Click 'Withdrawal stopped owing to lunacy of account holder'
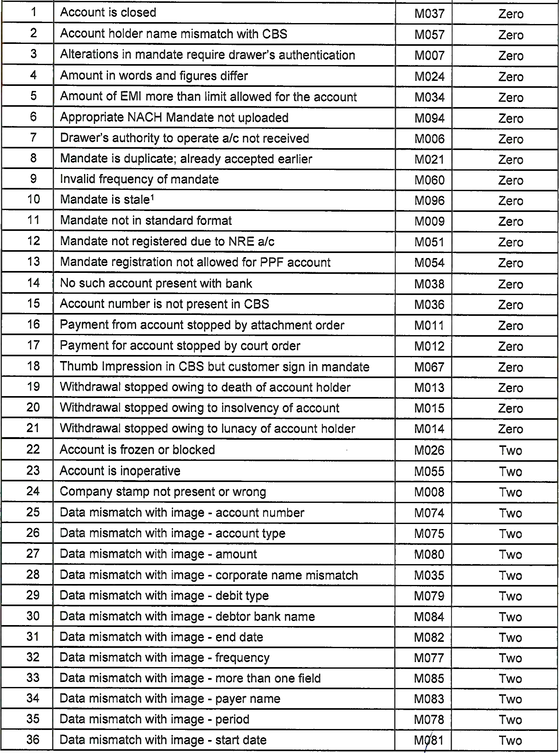 coord(208,429)
